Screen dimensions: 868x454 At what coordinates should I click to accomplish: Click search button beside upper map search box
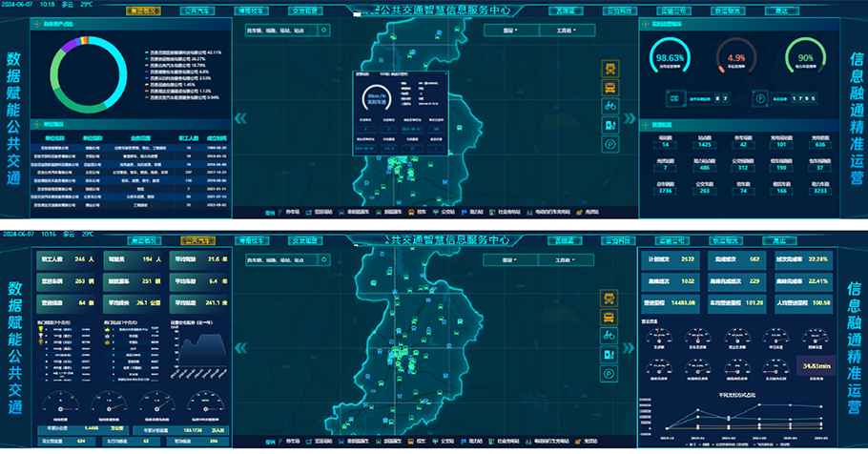pyautogui.click(x=324, y=30)
